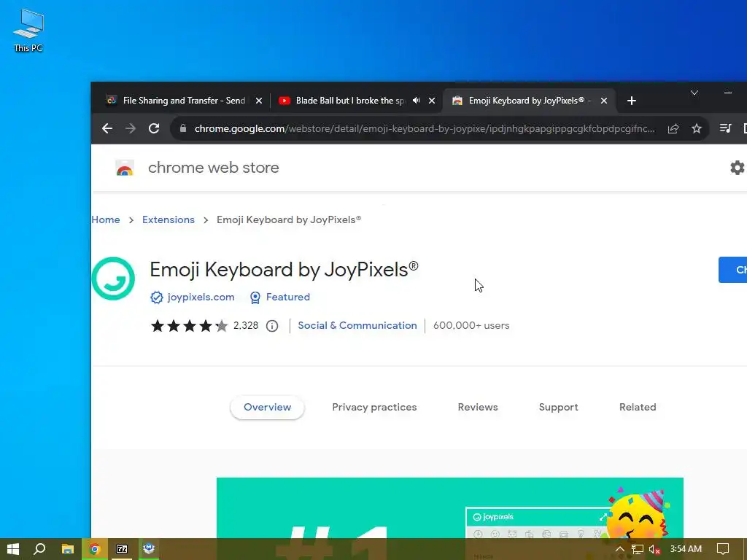This screenshot has height=560, width=747.
Task: Open the tab search dropdown
Action: point(694,93)
